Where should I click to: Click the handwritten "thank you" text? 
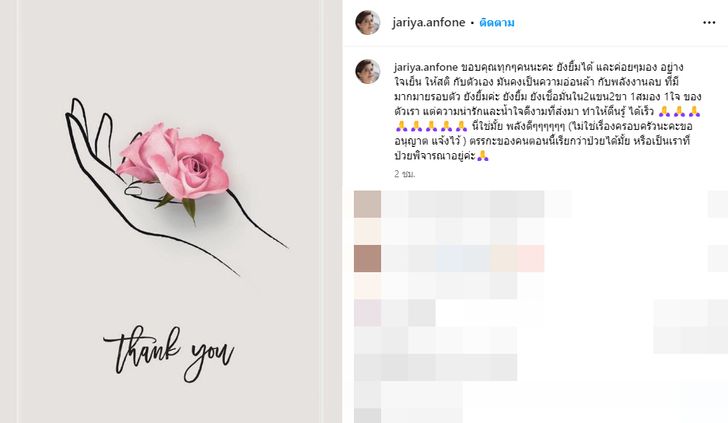(x=169, y=354)
